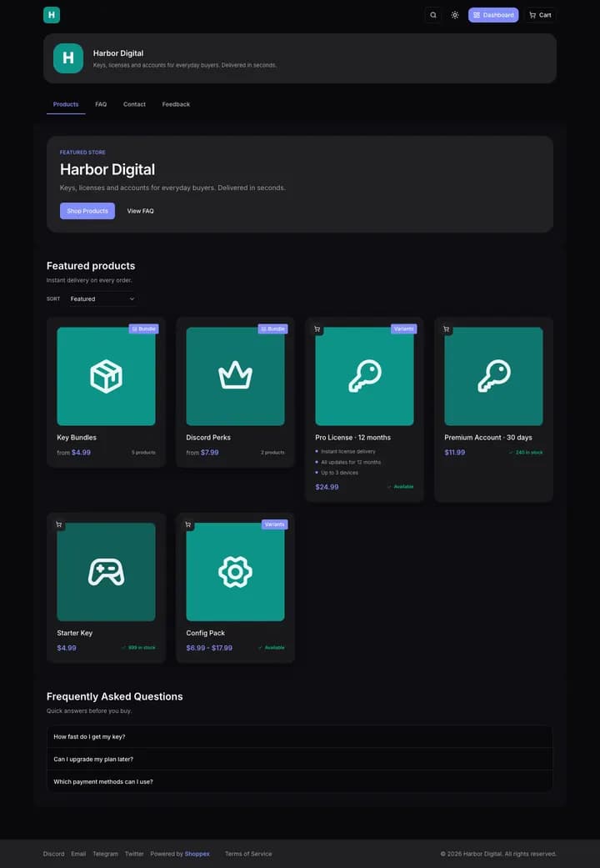Open the Telegram footer link
Screen dimensions: 600x868
tap(105, 854)
